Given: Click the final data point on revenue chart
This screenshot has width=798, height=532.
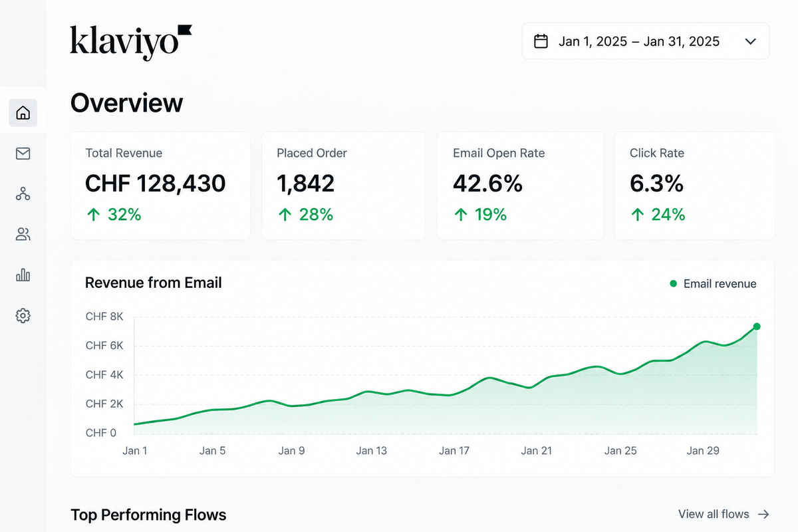Looking at the screenshot, I should coord(757,327).
